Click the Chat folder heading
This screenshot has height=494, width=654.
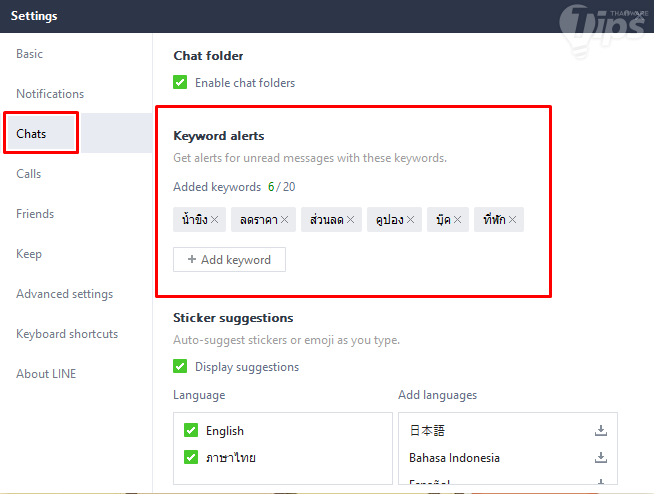pos(208,56)
